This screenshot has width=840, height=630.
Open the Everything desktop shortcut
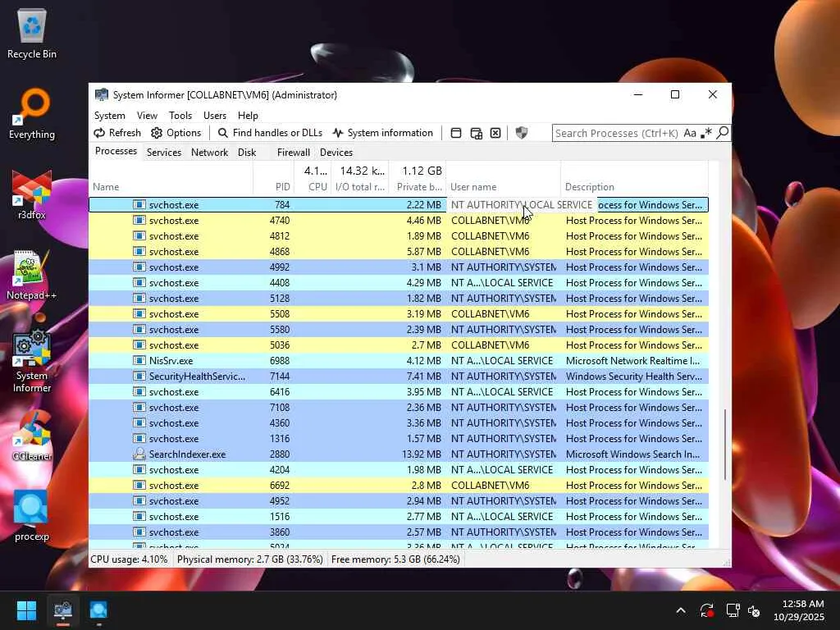pyautogui.click(x=32, y=114)
